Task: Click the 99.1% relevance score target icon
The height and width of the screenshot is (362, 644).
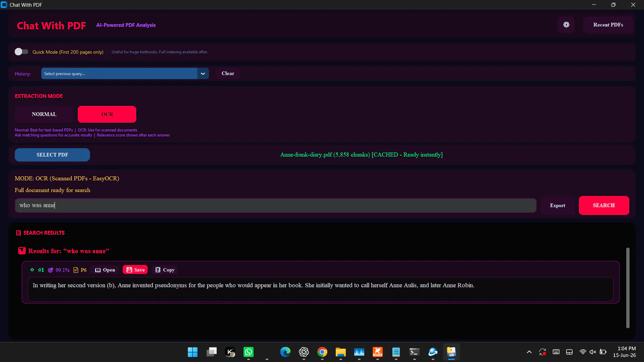Action: (51, 270)
